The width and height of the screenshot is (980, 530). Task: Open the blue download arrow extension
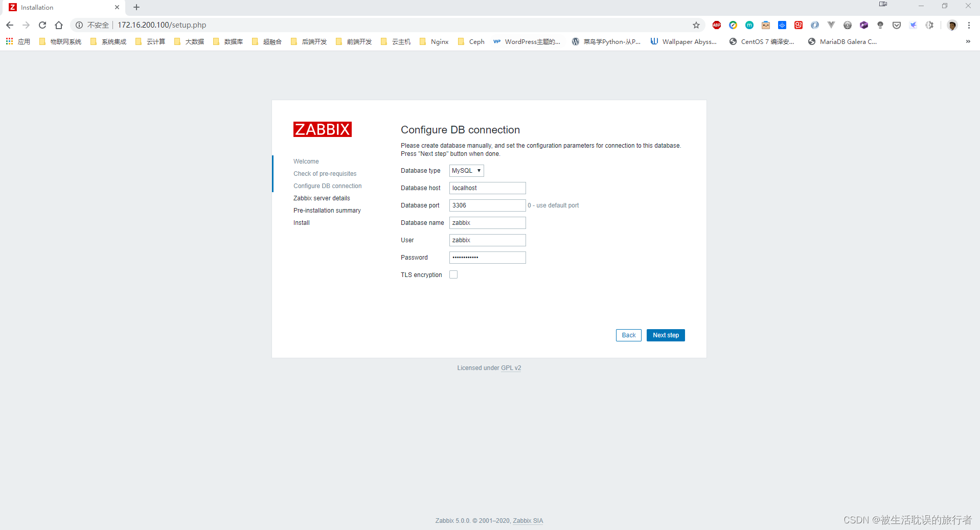tap(782, 25)
